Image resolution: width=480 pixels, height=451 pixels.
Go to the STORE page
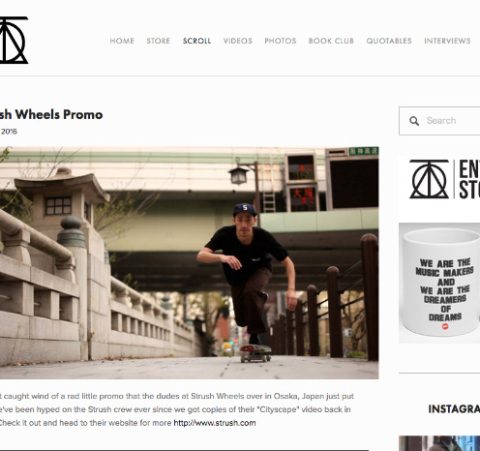click(x=158, y=41)
